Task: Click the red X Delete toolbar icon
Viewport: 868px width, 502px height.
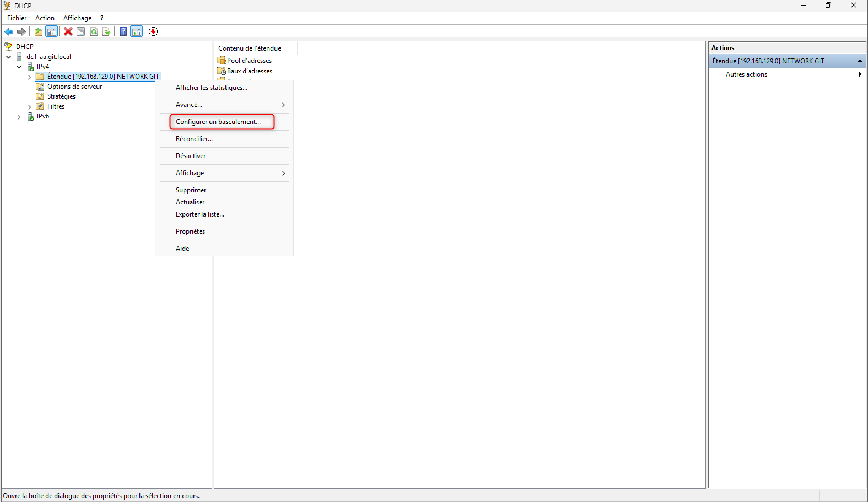Action: point(68,31)
